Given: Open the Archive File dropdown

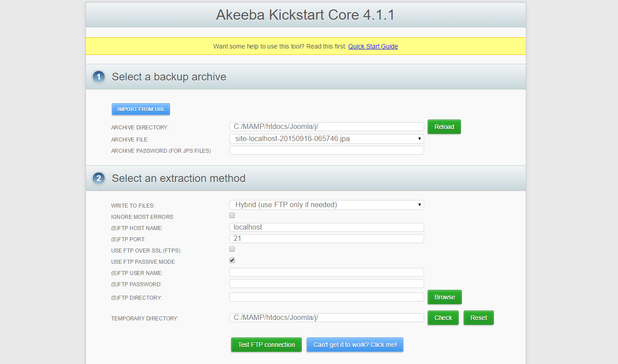Looking at the screenshot, I should click(327, 139).
